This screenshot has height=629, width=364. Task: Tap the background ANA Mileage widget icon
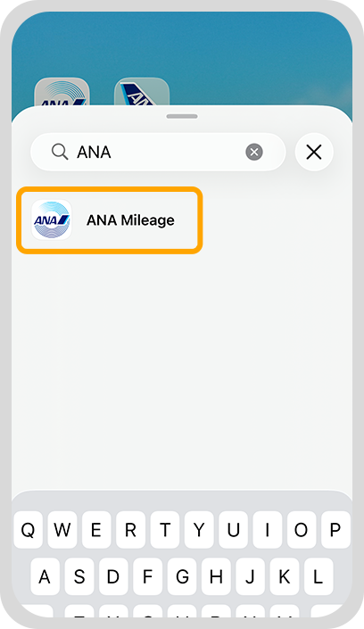pyautogui.click(x=62, y=92)
